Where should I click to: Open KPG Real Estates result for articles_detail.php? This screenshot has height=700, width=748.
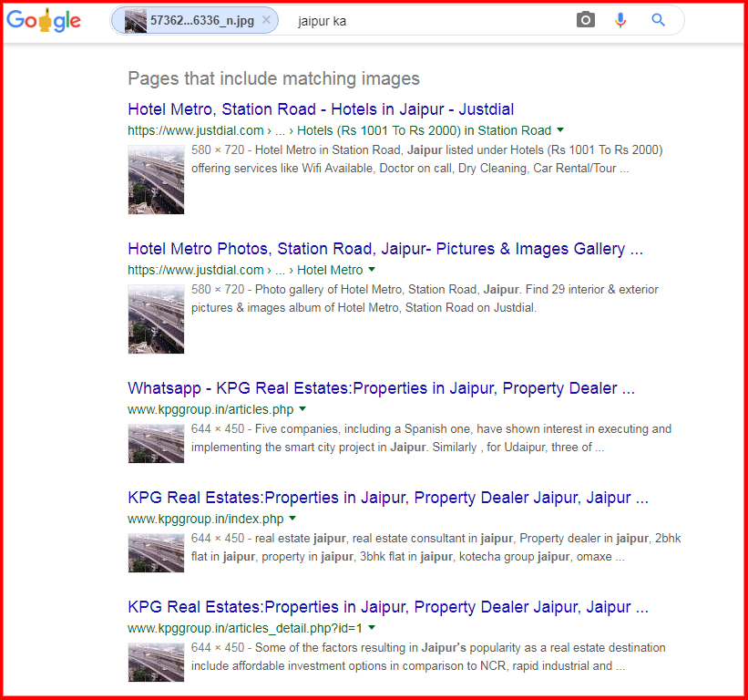tap(388, 606)
